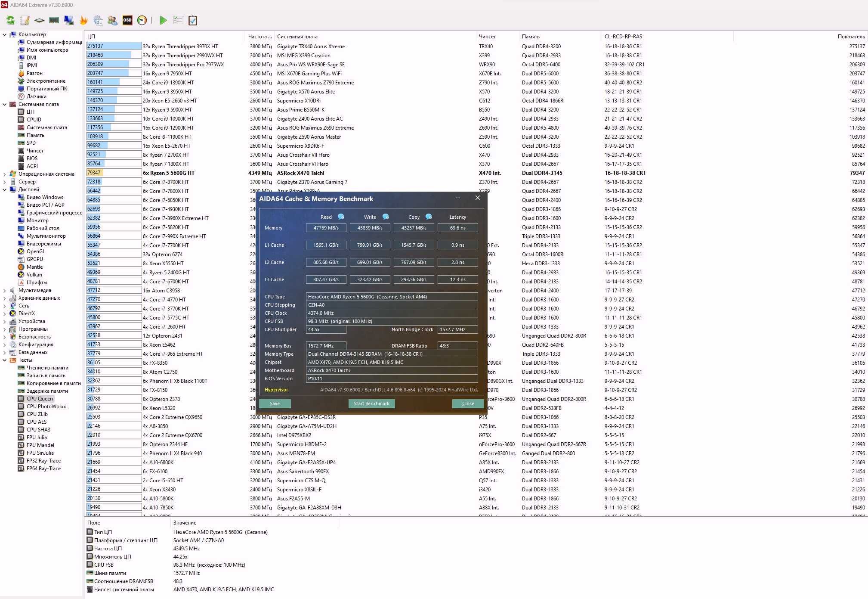The height and width of the screenshot is (599, 868).
Task: Open the CPUID chip toolbar icon
Action: tap(39, 20)
